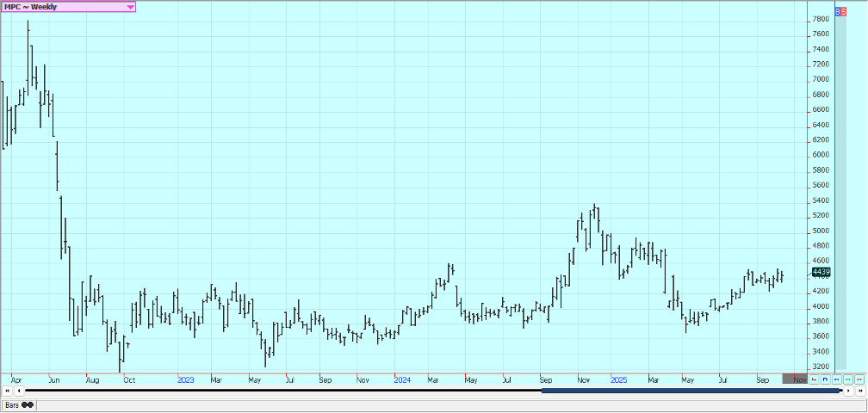This screenshot has width=868, height=413.
Task: Click the dark blue scrollbar thumb
Action: click(689, 391)
